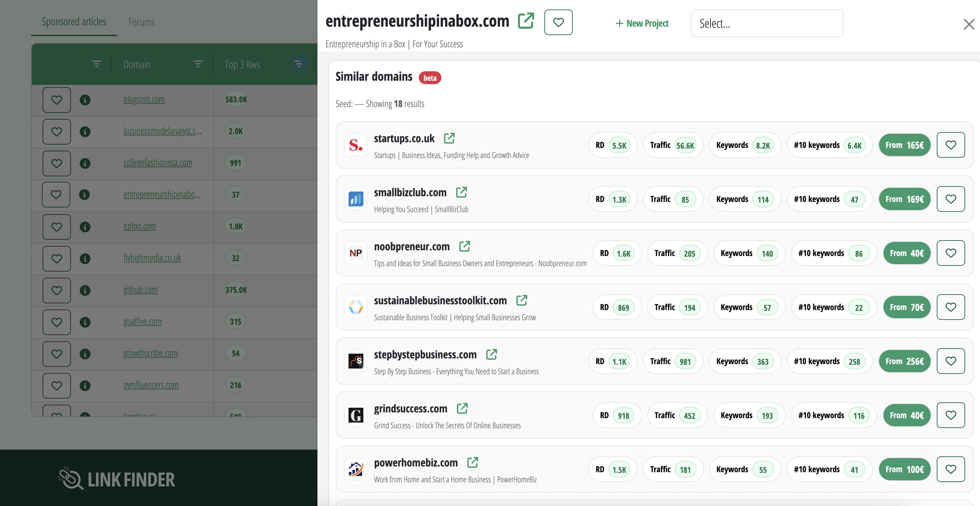Favorite ezilon.com in the table

coord(57,227)
